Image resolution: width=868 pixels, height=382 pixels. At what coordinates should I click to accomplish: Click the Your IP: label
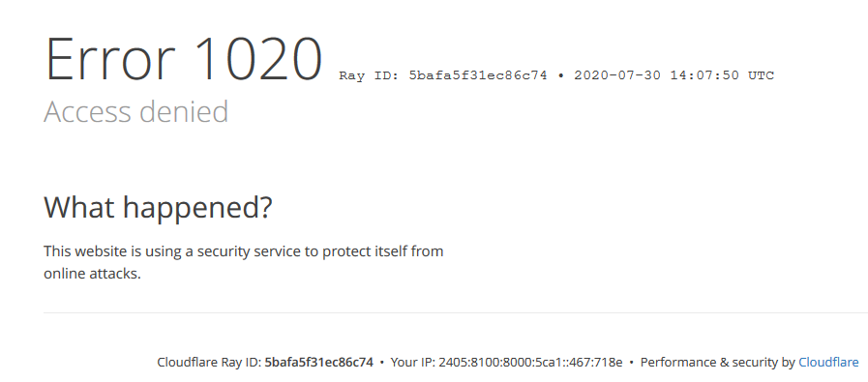[x=413, y=363]
